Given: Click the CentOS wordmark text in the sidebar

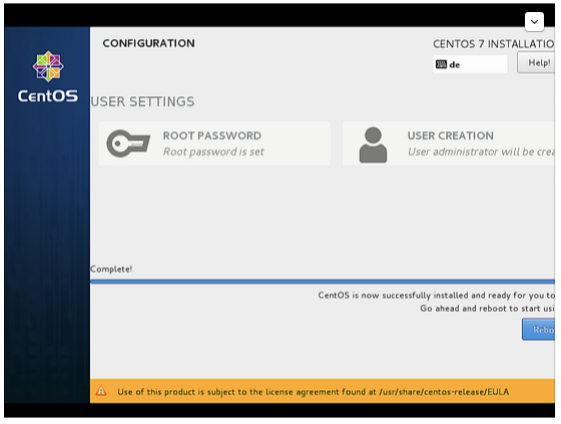Looking at the screenshot, I should pyautogui.click(x=48, y=96).
